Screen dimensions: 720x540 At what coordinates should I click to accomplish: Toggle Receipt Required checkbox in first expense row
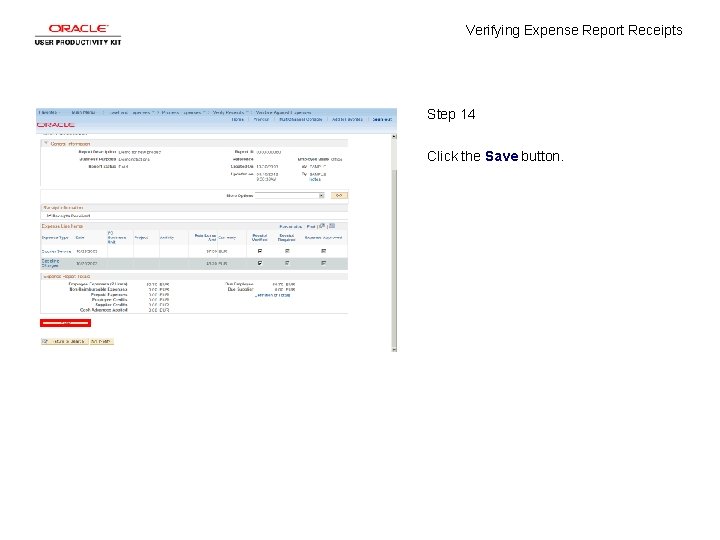287,251
